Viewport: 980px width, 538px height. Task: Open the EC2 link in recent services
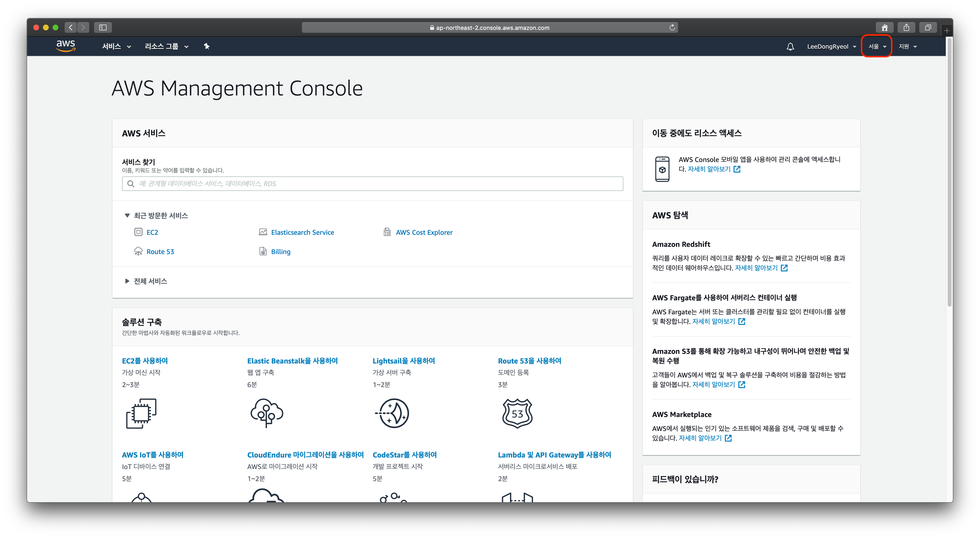(x=152, y=232)
